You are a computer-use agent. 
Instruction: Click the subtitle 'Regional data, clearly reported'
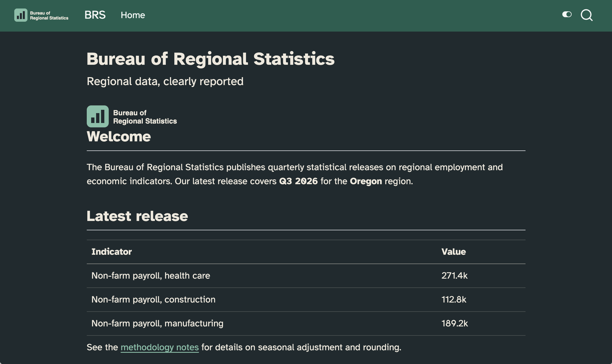(x=165, y=81)
